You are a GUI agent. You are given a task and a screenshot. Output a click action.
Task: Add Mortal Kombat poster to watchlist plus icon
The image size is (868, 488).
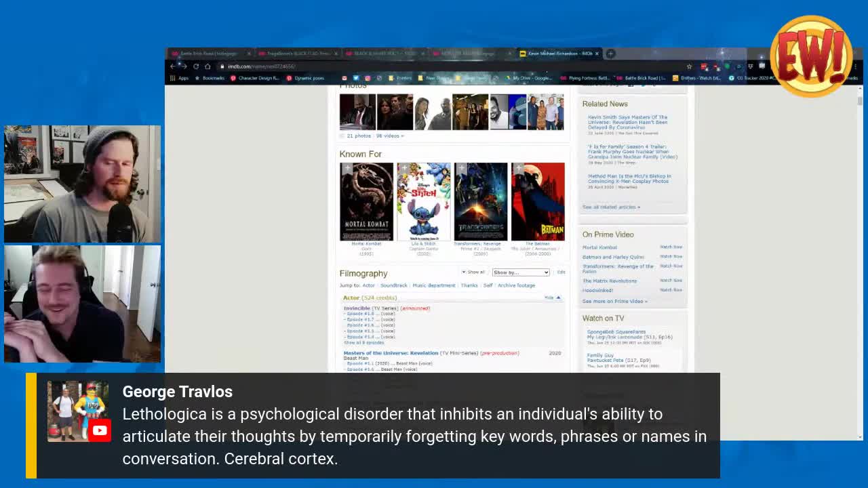[x=347, y=168]
